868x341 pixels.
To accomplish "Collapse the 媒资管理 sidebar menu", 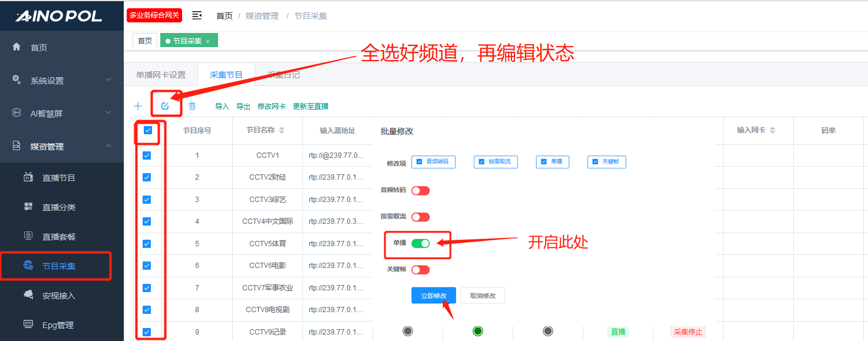I will tap(62, 147).
